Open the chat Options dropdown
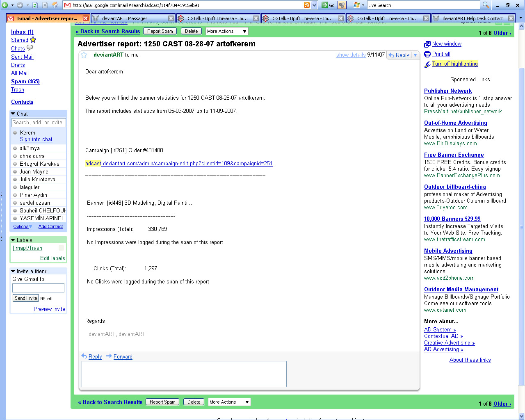This screenshot has height=420, width=525. point(23,226)
